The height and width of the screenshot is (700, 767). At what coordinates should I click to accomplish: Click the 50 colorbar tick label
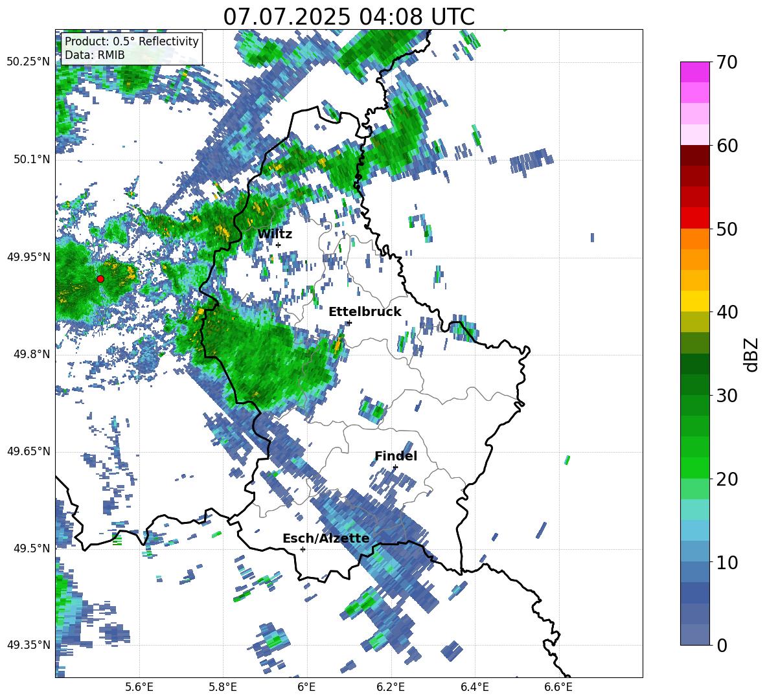tap(727, 229)
